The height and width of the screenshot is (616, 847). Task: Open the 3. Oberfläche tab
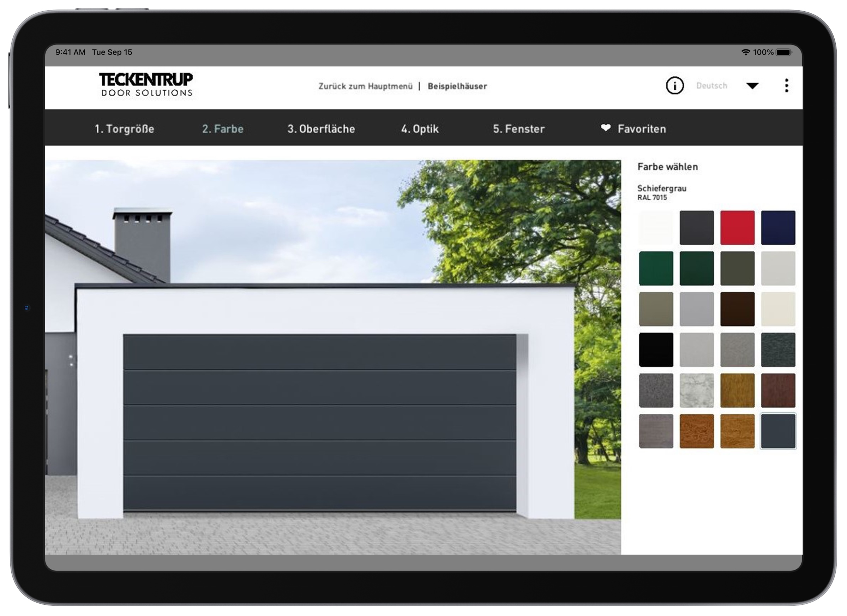coord(321,129)
